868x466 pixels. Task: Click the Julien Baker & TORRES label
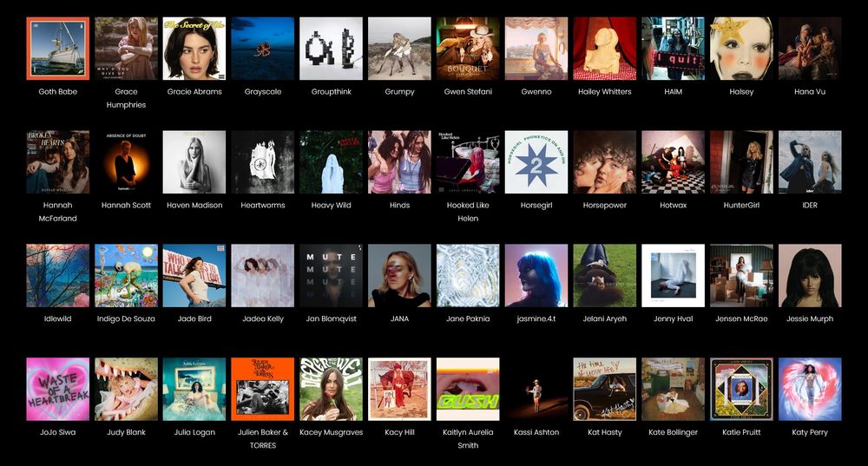(x=263, y=438)
